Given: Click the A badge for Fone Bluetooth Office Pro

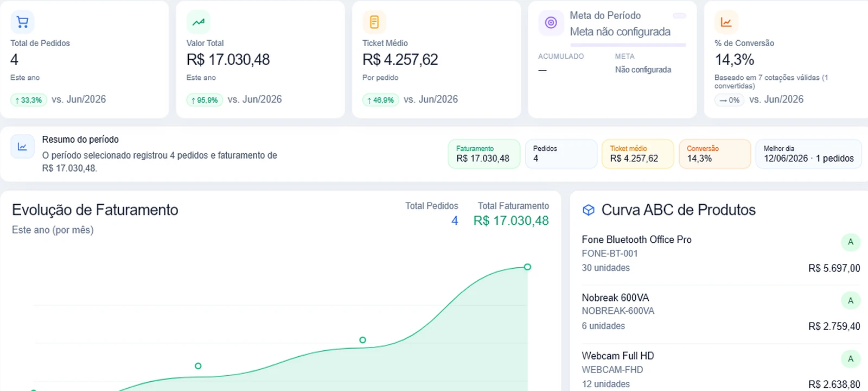Looking at the screenshot, I should (851, 242).
